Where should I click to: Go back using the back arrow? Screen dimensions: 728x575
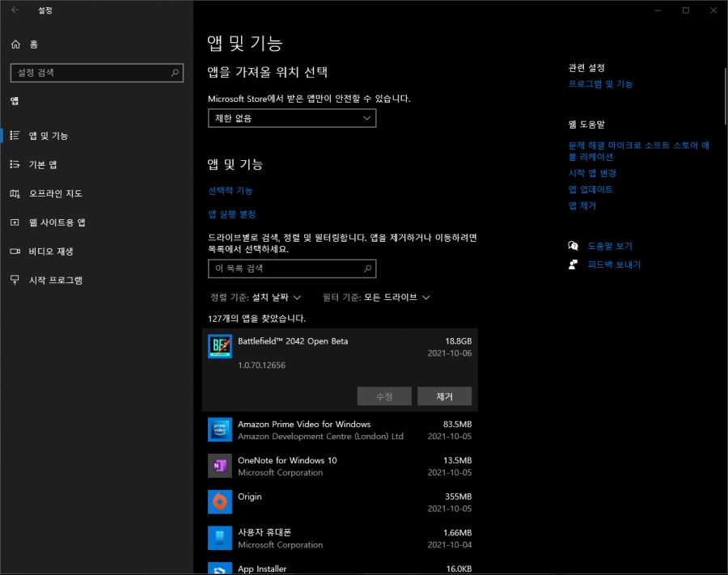tap(15, 11)
